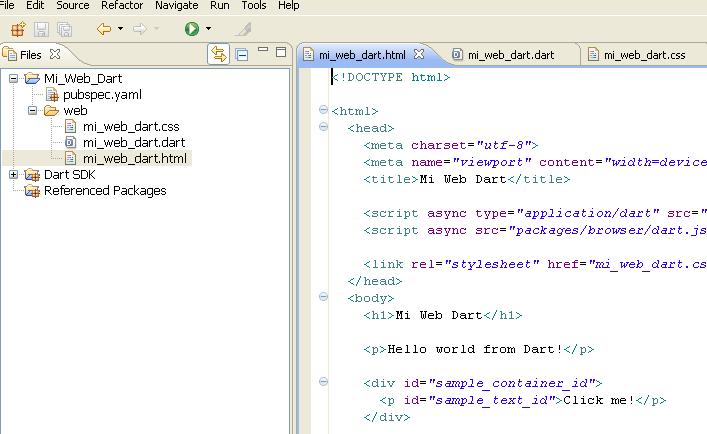Screen dimensions: 707x434
Task: Click the pubspec.yaml file icon
Action: point(52,95)
